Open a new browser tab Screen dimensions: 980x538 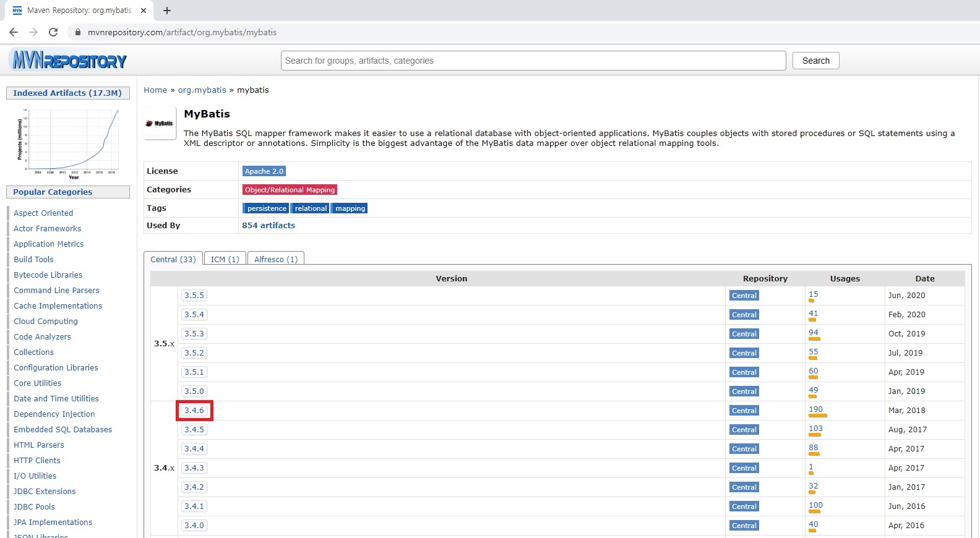tap(167, 11)
